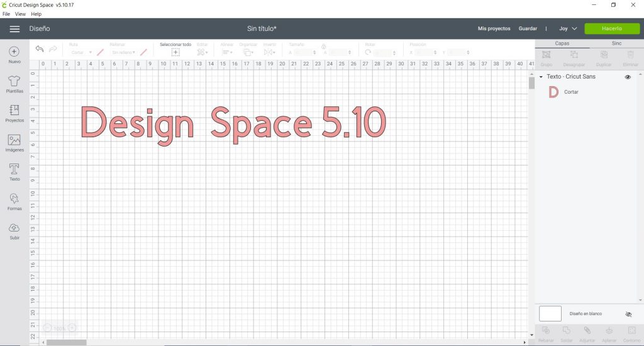Open Mis proyectos

(x=494, y=29)
